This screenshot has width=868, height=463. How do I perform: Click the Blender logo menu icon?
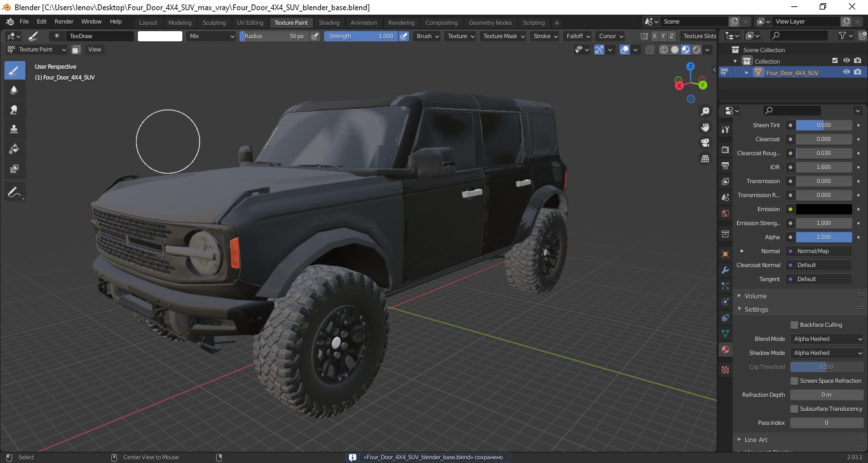10,22
